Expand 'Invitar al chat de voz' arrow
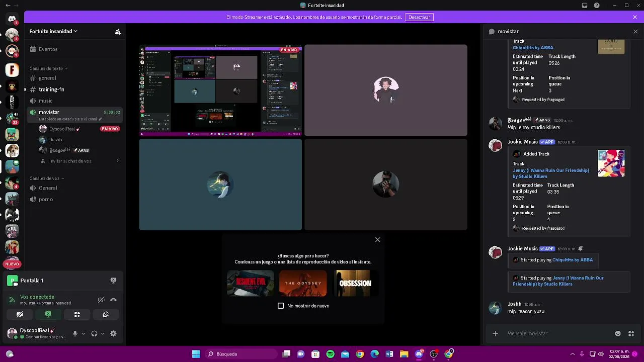Image resolution: width=644 pixels, height=362 pixels. click(117, 161)
